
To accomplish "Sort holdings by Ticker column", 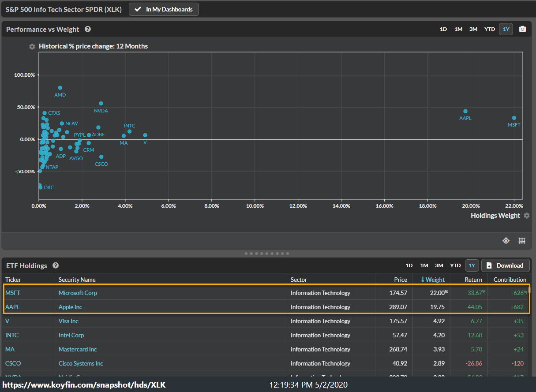I will tap(13, 280).
